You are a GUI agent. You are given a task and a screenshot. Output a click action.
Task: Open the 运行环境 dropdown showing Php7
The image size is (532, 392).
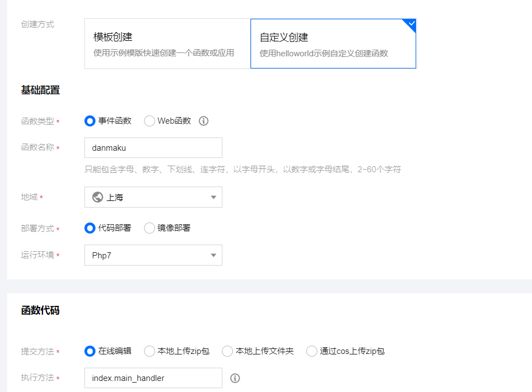tap(153, 255)
